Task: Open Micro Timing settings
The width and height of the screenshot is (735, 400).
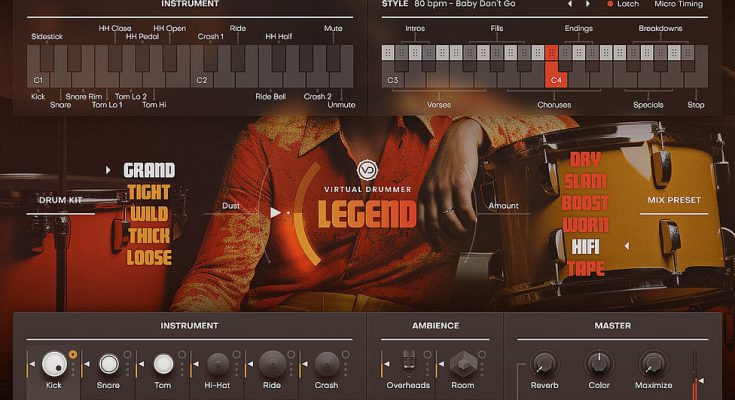Action: tap(678, 4)
